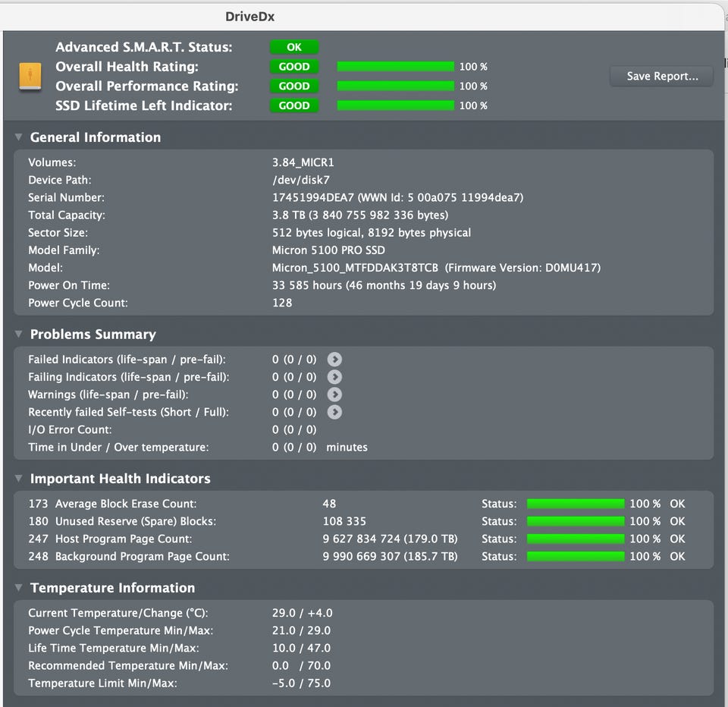
Task: Open details arrow for Warnings row
Action: click(x=334, y=394)
